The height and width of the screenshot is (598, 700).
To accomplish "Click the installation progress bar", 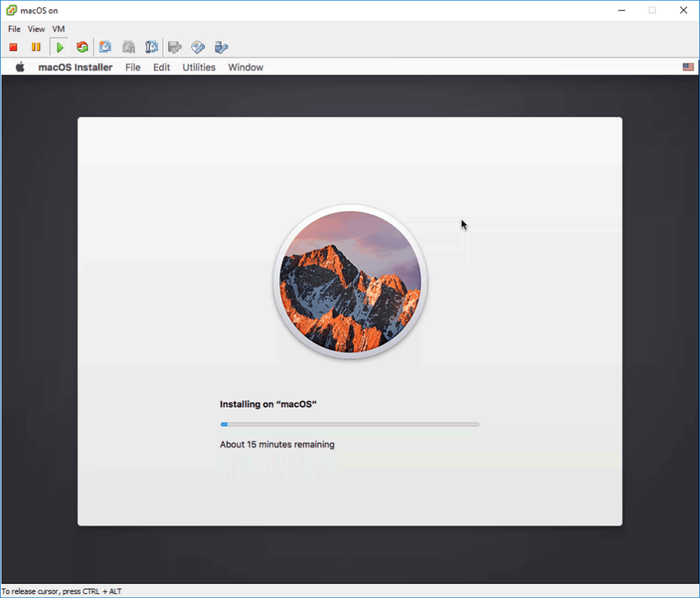I will click(x=349, y=424).
